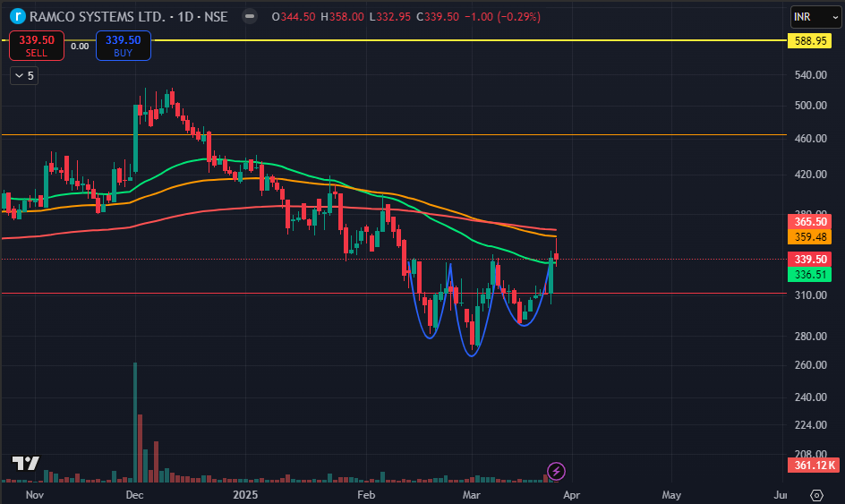Click the close price value C339.50
Viewport: 845px width, 504px height.
tap(438, 17)
